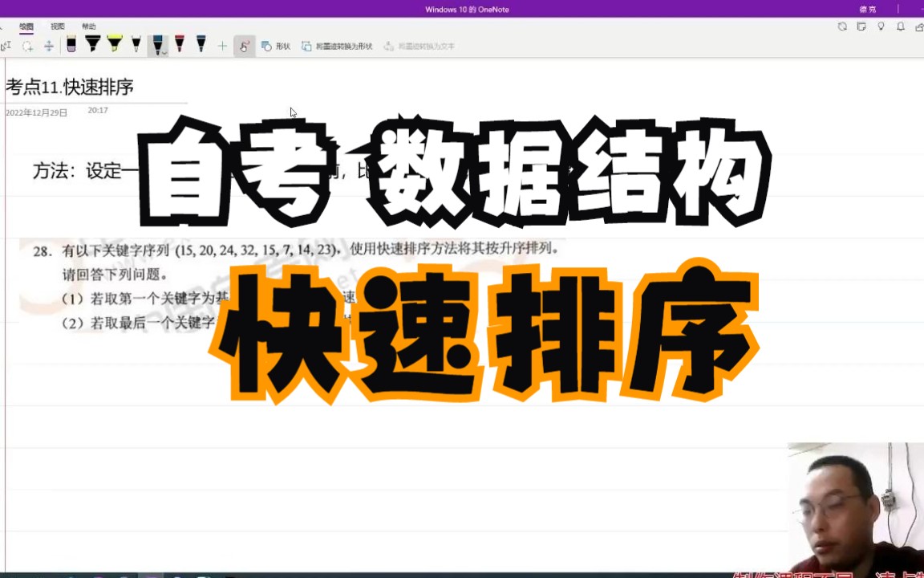Viewport: 924px width, 578px height.
Task: Select the lasso selection tool
Action: coord(26,46)
